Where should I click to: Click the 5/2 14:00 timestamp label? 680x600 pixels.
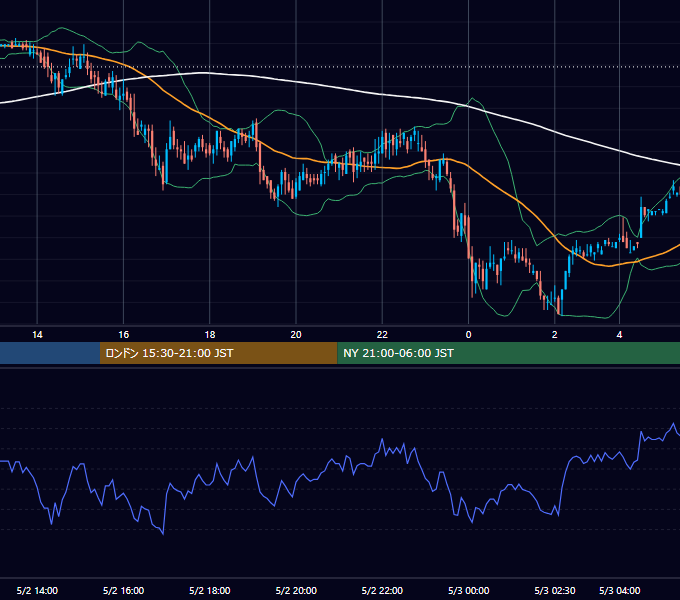37,590
